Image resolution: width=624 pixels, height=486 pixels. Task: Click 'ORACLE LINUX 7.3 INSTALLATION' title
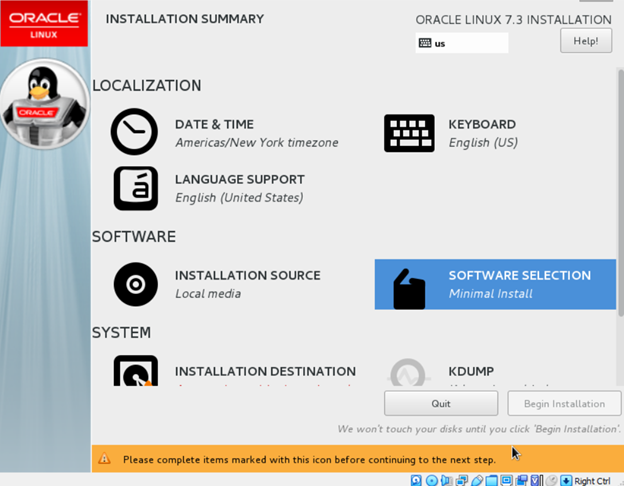pyautogui.click(x=513, y=20)
